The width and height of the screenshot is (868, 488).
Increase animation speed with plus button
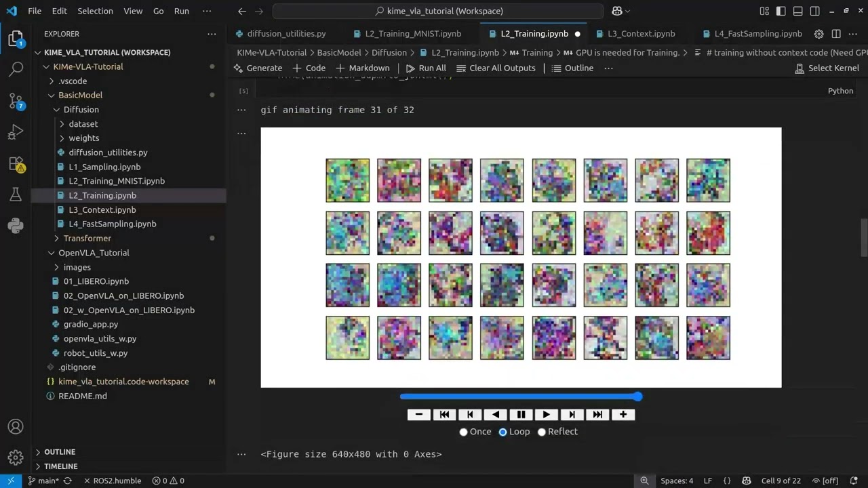[623, 415]
